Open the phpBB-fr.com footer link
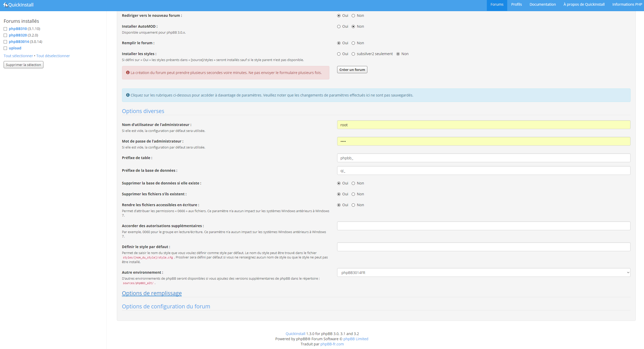Image resolution: width=644 pixels, height=349 pixels. coord(332,344)
